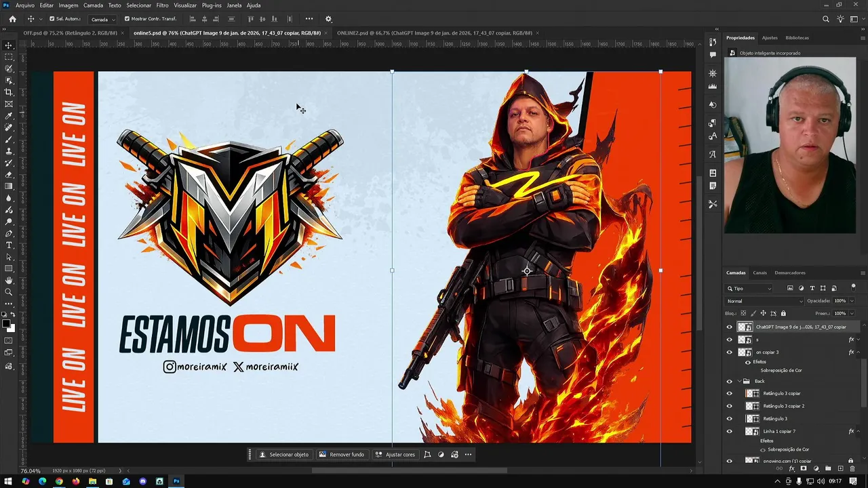This screenshot has height=488, width=868.
Task: Hide the Retângulo 3 copiar layer
Action: [x=730, y=393]
